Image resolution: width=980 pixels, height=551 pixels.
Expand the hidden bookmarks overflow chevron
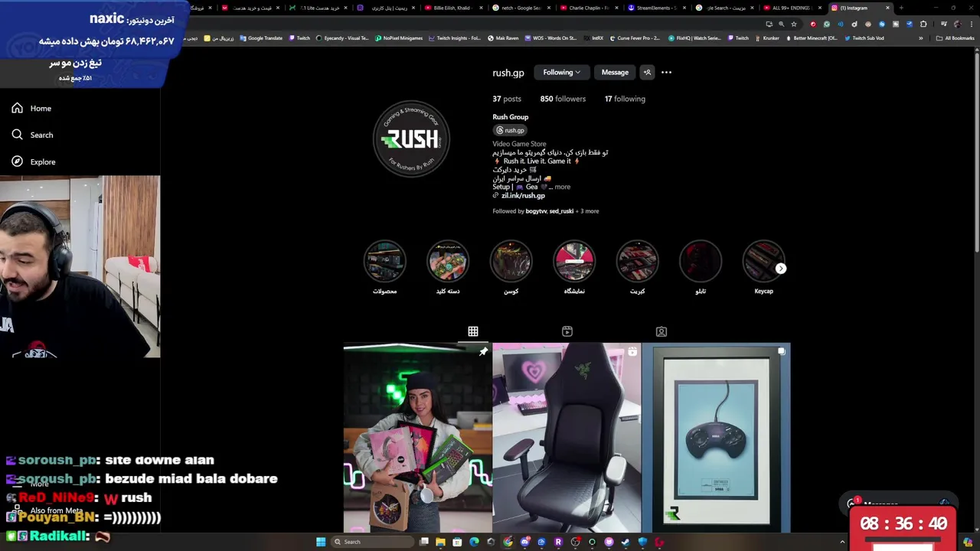point(921,38)
